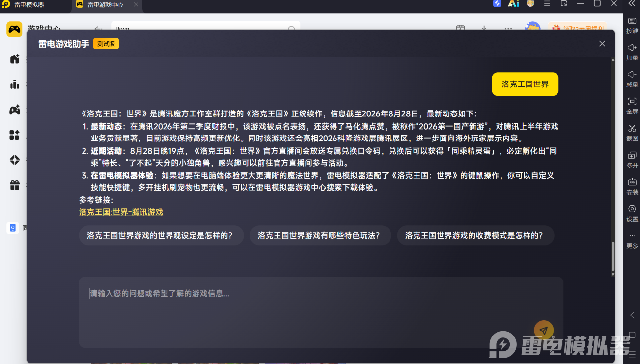The width and height of the screenshot is (640, 364).
Task: Select the four-point diamond icon in the sidebar
Action: tap(15, 160)
